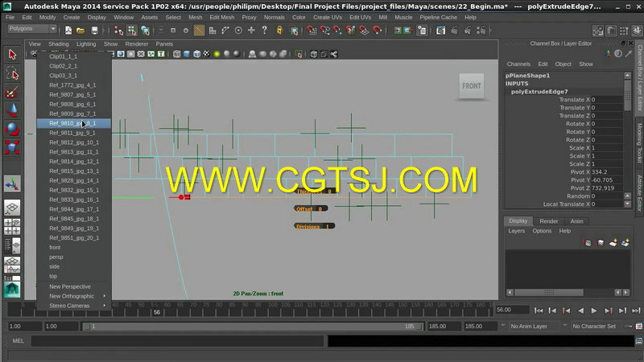This screenshot has height=362, width=644.
Task: Open the Mesh menu
Action: [195, 17]
